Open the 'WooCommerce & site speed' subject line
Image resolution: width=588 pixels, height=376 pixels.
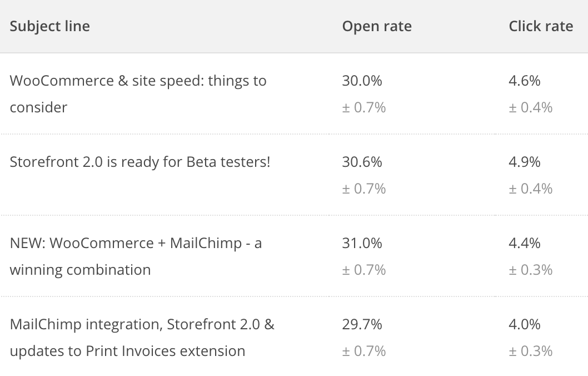138,94
